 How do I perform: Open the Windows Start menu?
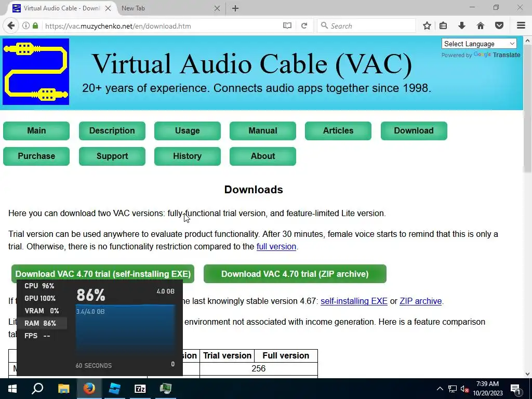tap(12, 389)
